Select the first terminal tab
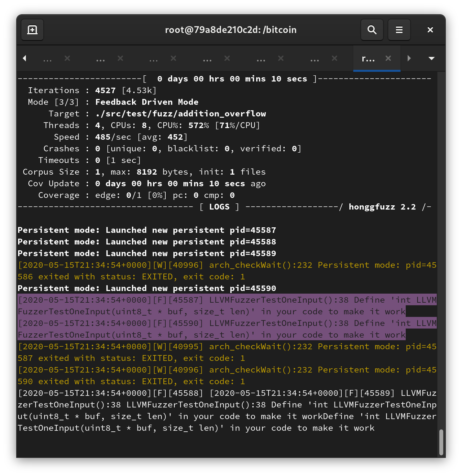 click(47, 59)
